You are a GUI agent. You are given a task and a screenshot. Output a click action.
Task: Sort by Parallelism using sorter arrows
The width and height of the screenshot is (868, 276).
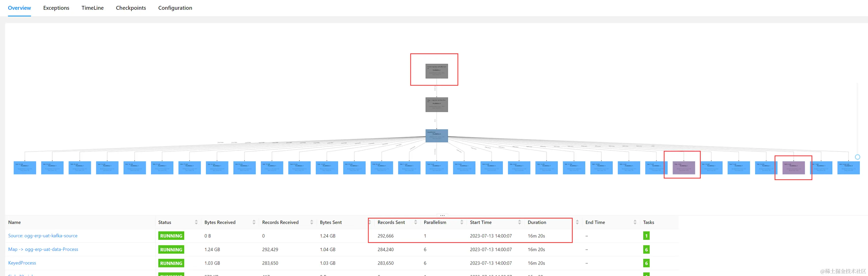(462, 222)
